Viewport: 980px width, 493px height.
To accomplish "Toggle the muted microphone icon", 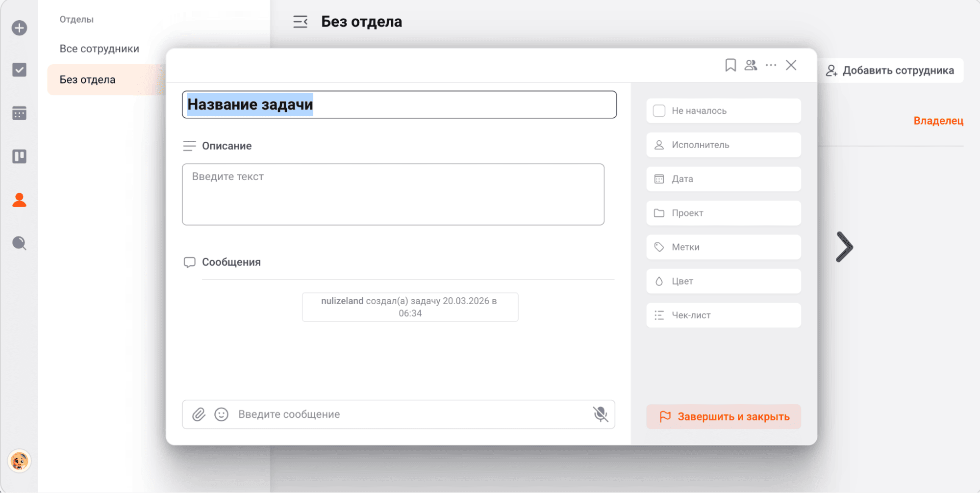I will (600, 415).
